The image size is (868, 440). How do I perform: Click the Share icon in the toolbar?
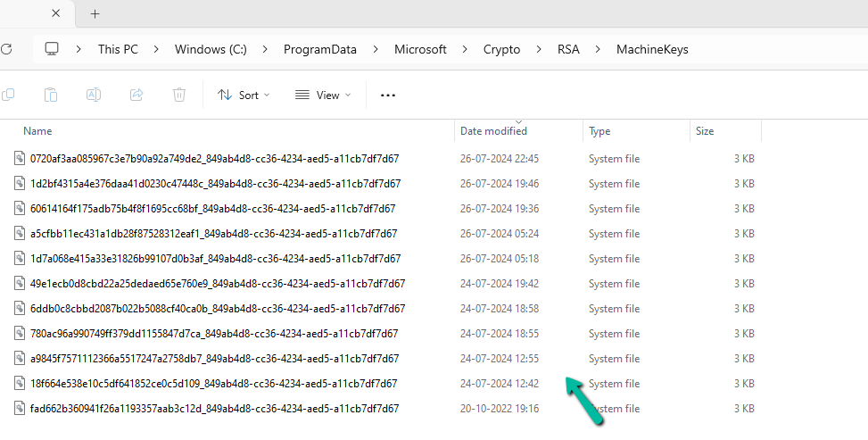(x=136, y=95)
